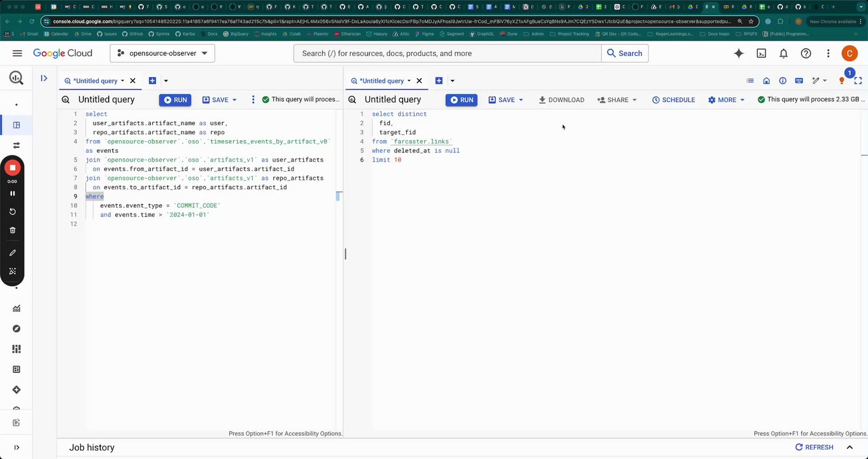Toggle full screen editor mode
The image size is (868, 459).
(x=858, y=81)
